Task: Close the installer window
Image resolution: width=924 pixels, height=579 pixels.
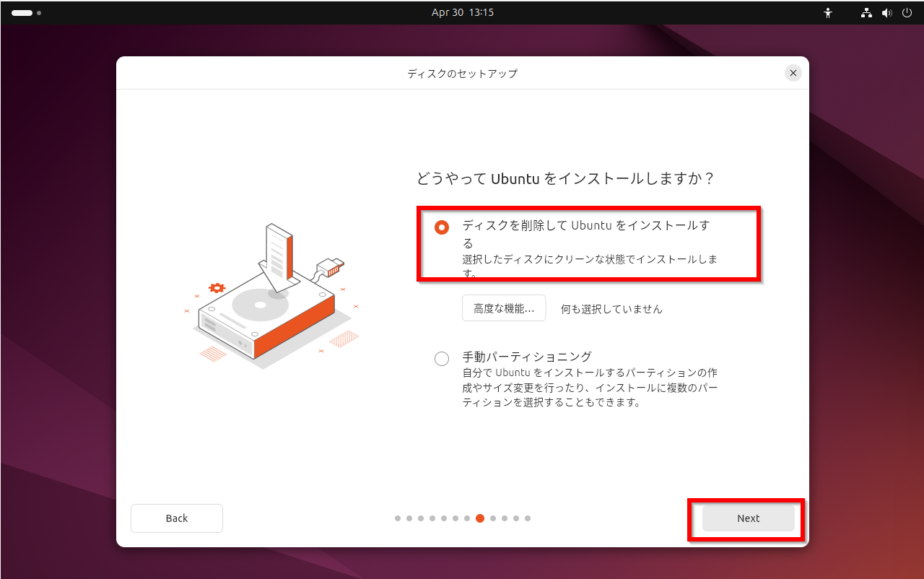Action: click(793, 73)
